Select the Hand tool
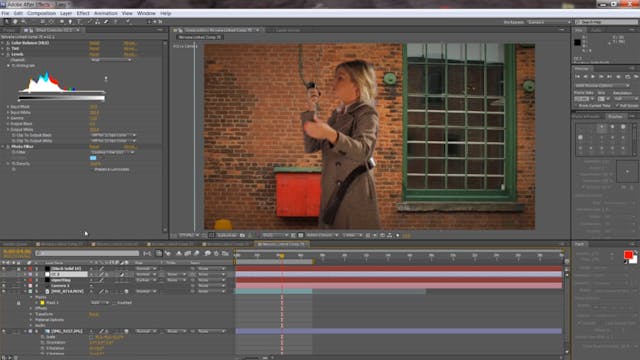 point(15,22)
